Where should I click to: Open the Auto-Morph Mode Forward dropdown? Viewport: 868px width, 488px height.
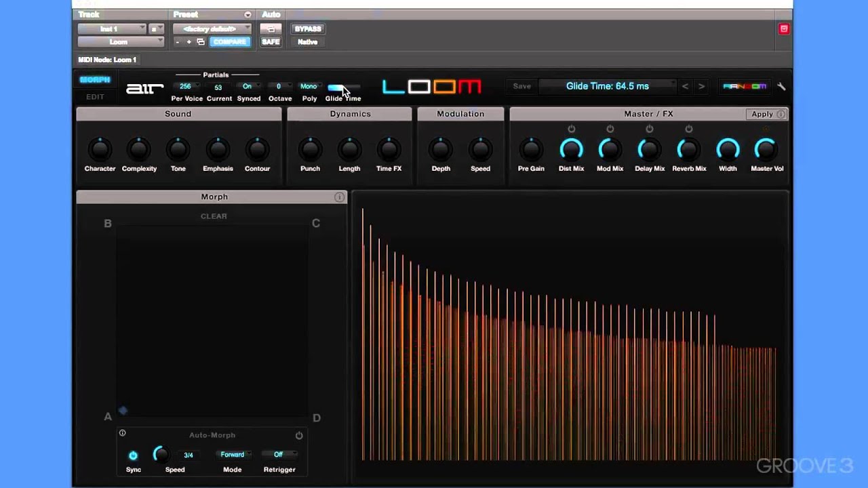234,455
